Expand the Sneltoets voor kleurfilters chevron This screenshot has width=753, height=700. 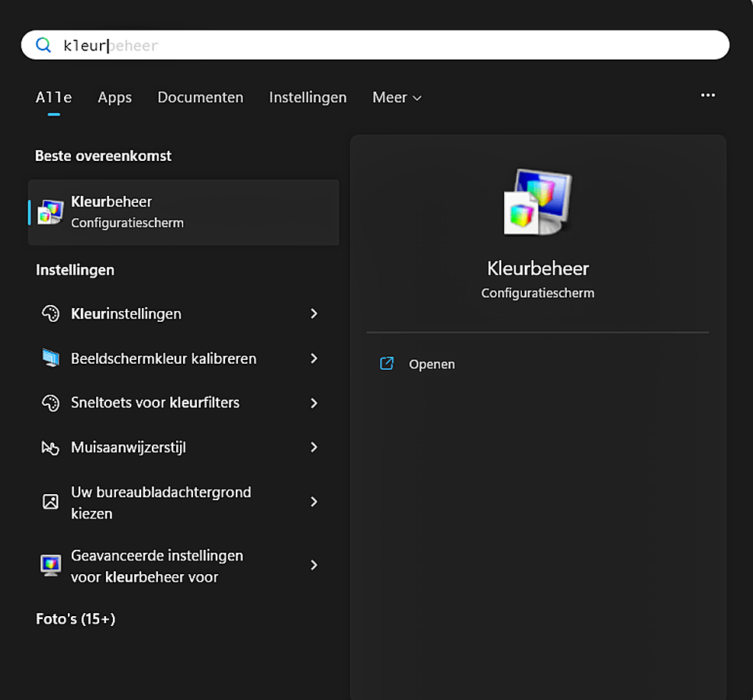[314, 403]
